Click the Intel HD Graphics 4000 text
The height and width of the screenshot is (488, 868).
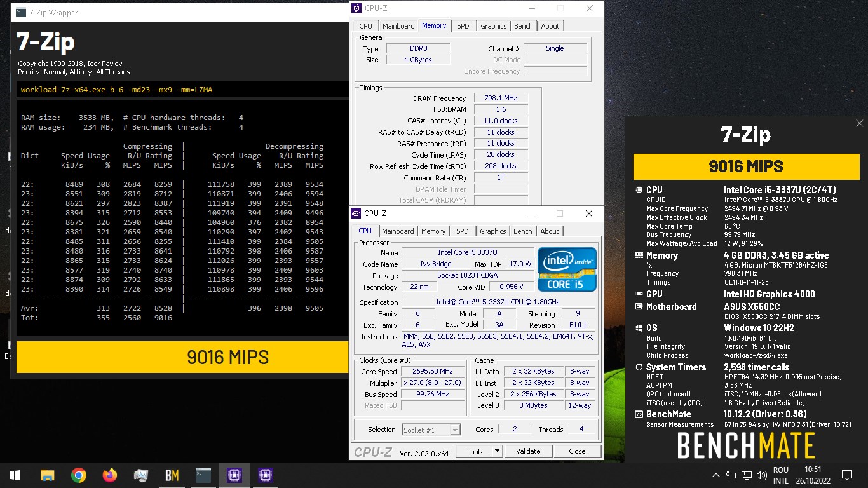click(x=769, y=294)
